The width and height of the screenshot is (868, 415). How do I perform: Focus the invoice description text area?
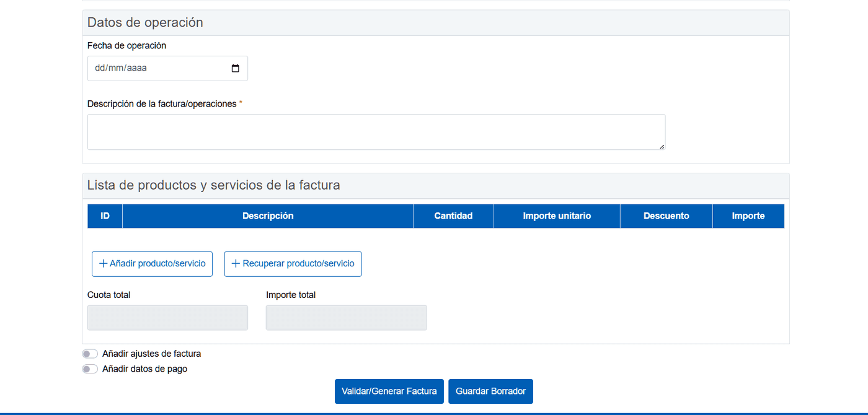coord(376,132)
